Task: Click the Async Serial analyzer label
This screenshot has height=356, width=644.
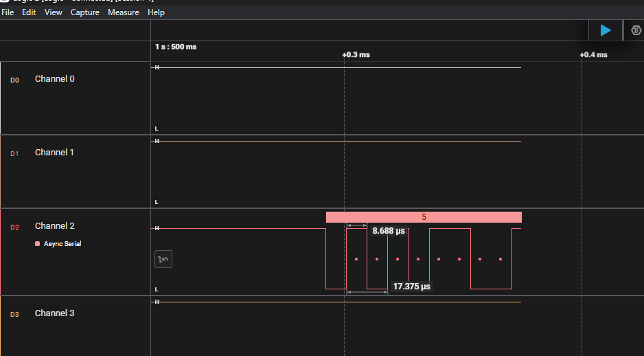Action: point(62,244)
